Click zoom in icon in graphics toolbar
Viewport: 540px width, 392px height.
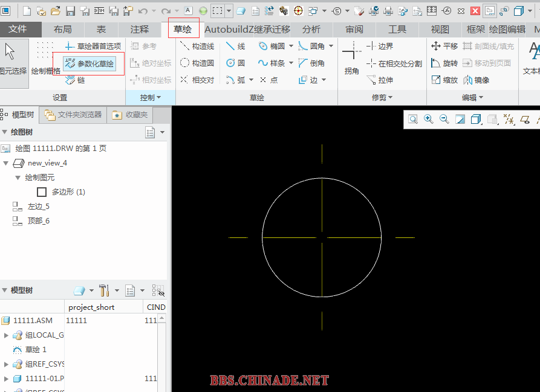pyautogui.click(x=428, y=120)
